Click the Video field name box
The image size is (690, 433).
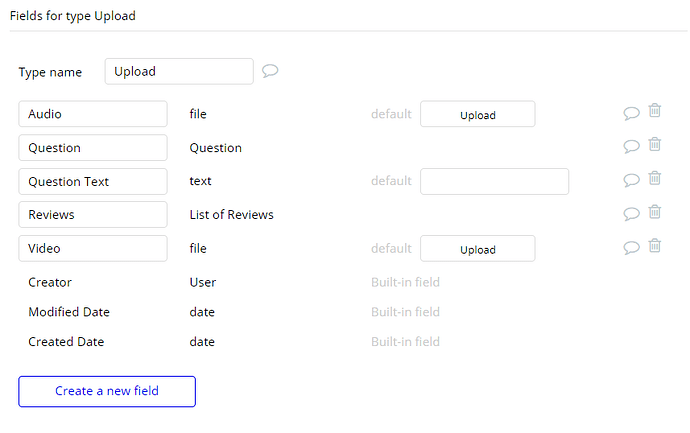coord(93,248)
